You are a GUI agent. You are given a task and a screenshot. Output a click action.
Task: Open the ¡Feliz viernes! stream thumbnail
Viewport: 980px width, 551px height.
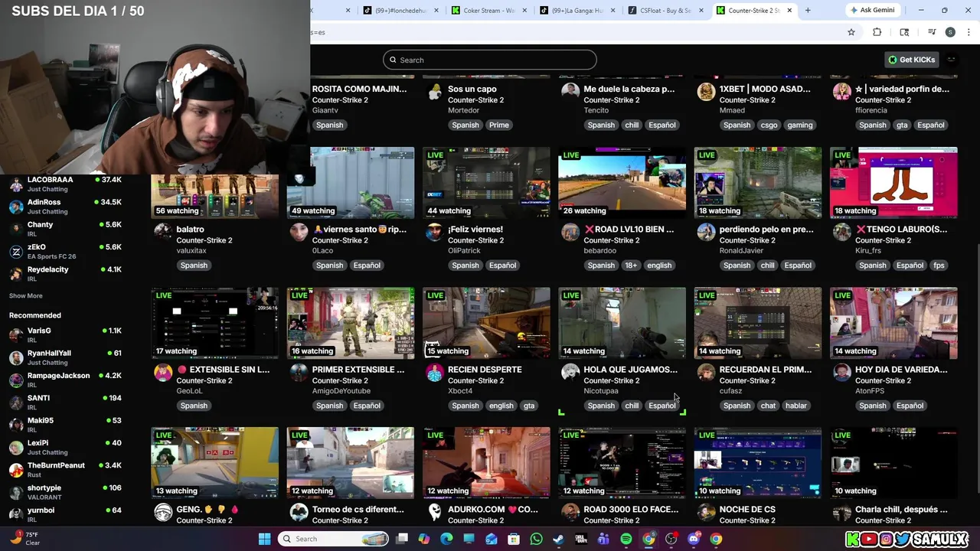486,183
